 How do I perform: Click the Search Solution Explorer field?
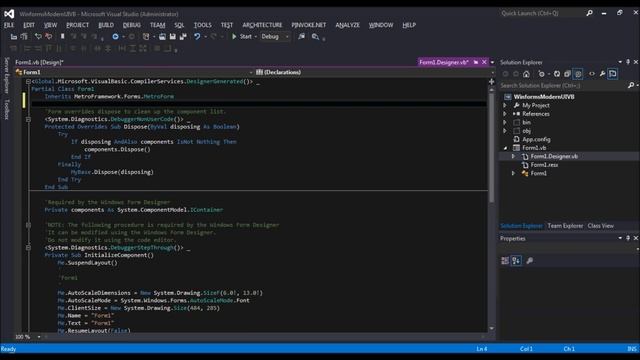(563, 85)
